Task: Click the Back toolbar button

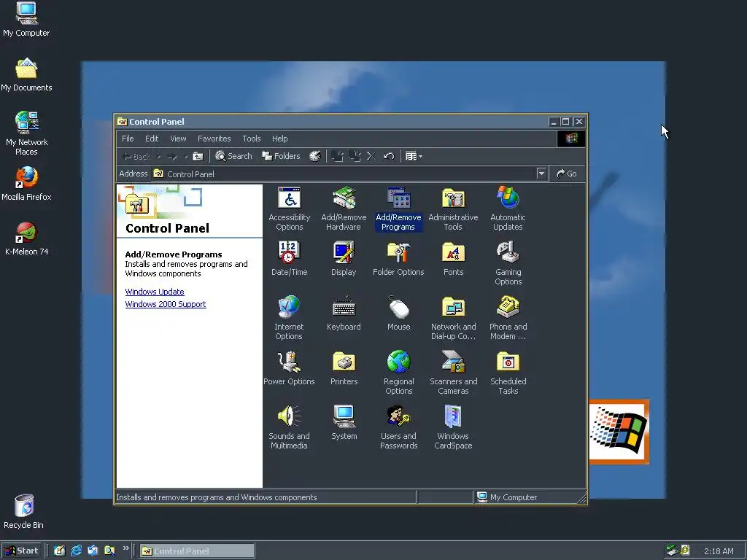Action: coord(136,156)
